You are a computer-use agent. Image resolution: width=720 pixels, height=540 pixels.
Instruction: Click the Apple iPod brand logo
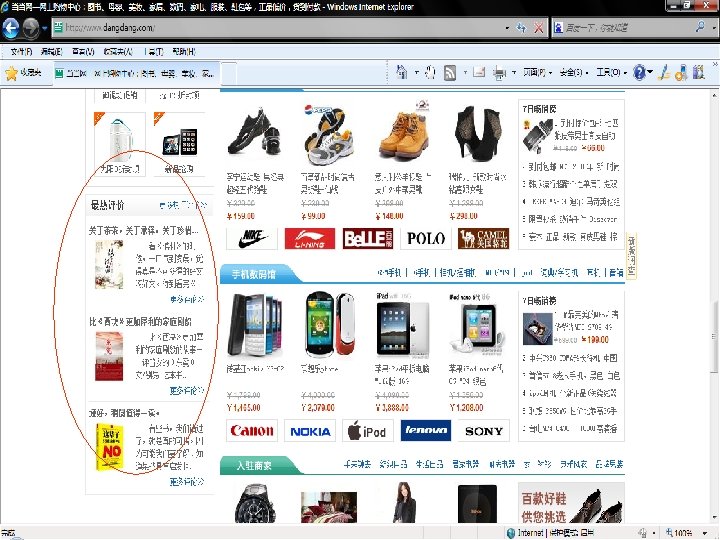(x=368, y=430)
